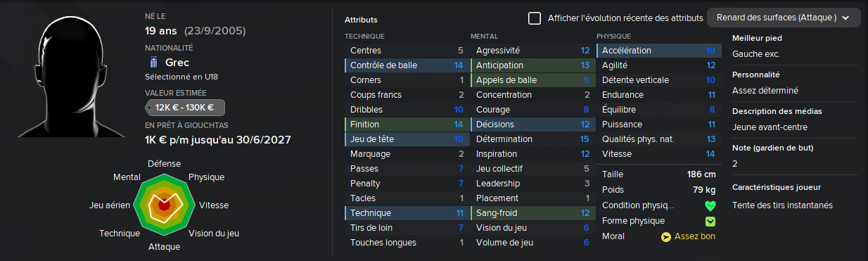Click the Détermination attribute value
The height and width of the screenshot is (261, 868).
(x=585, y=139)
